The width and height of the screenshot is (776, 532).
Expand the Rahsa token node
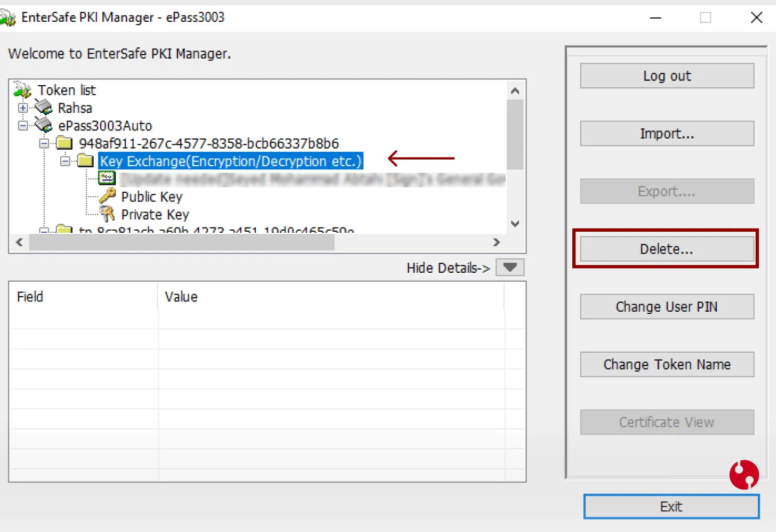point(23,108)
